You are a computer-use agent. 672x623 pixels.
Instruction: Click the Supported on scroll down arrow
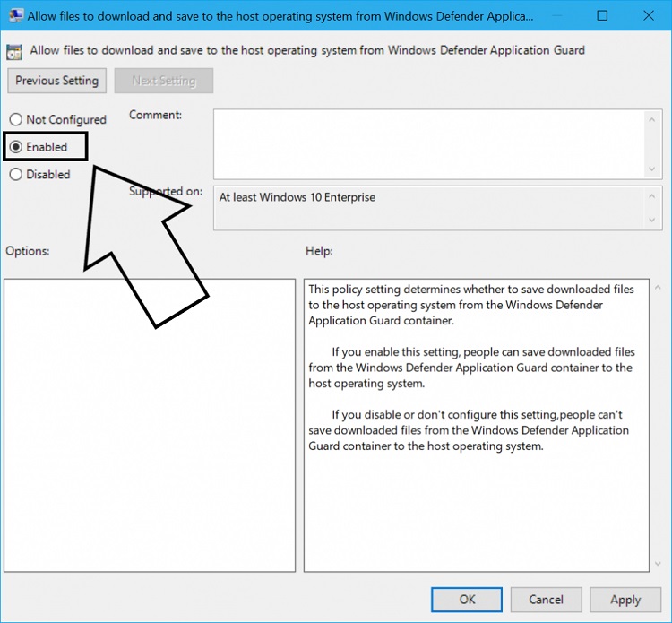pyautogui.click(x=652, y=220)
